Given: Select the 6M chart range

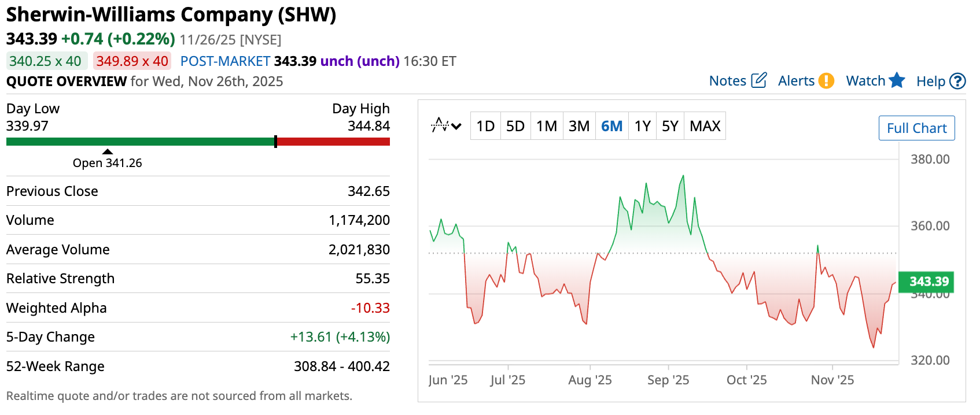Looking at the screenshot, I should pyautogui.click(x=611, y=126).
